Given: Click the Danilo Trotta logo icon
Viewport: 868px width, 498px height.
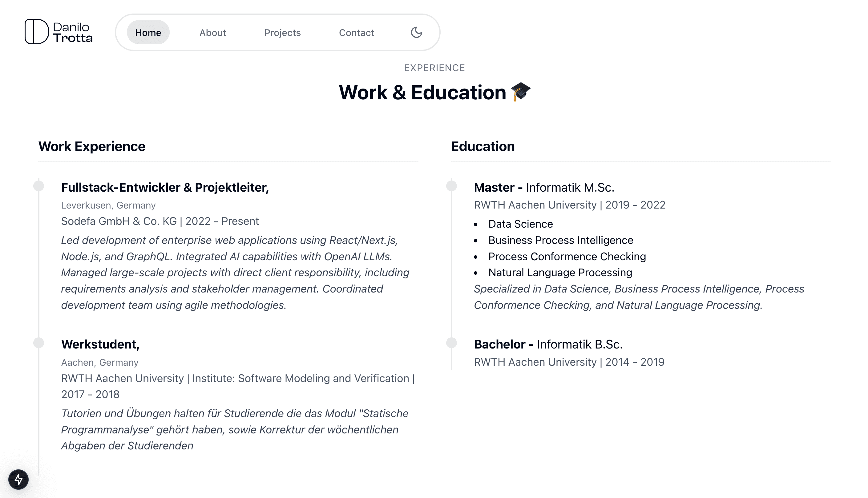Looking at the screenshot, I should (x=37, y=32).
